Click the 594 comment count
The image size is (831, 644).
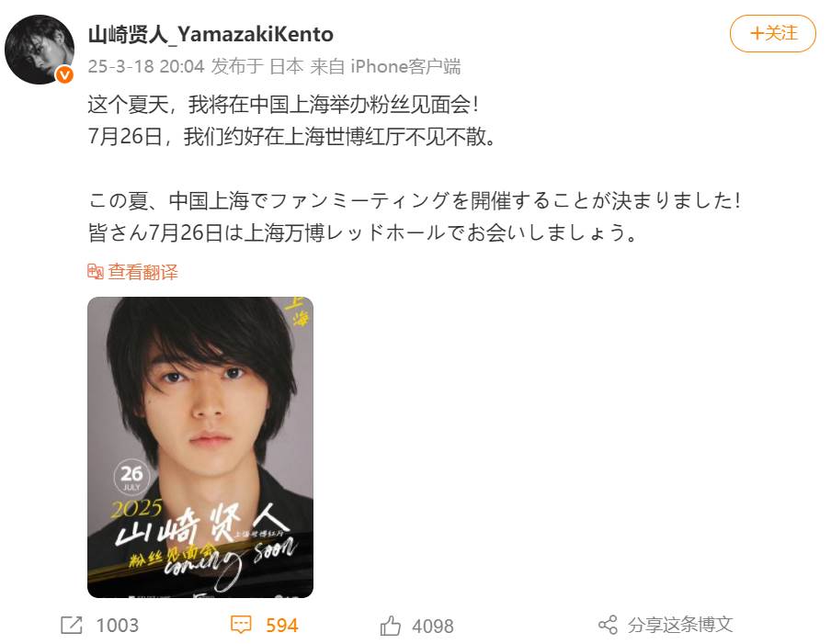[x=282, y=626]
